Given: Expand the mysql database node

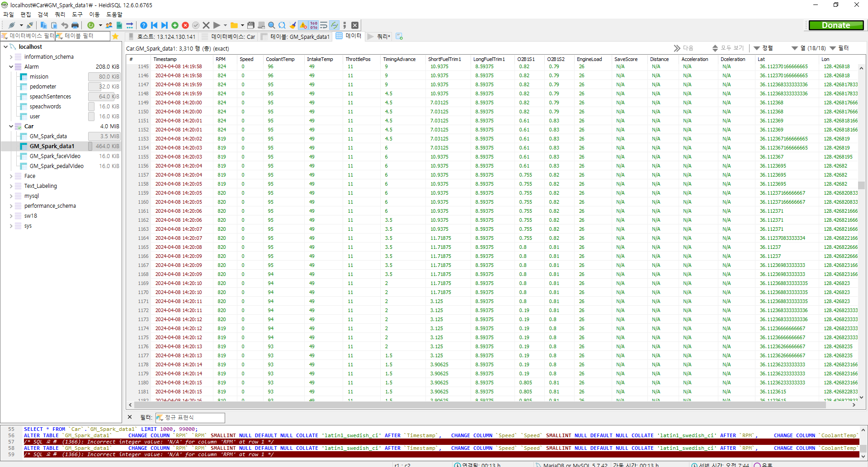Looking at the screenshot, I should coord(11,196).
